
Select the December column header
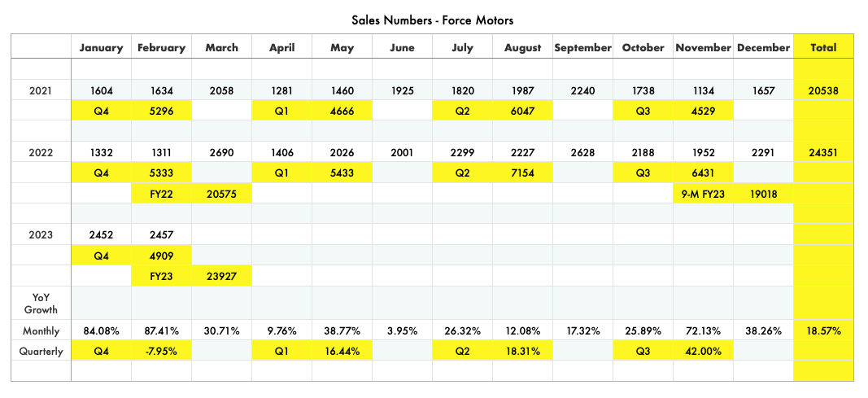coord(763,48)
